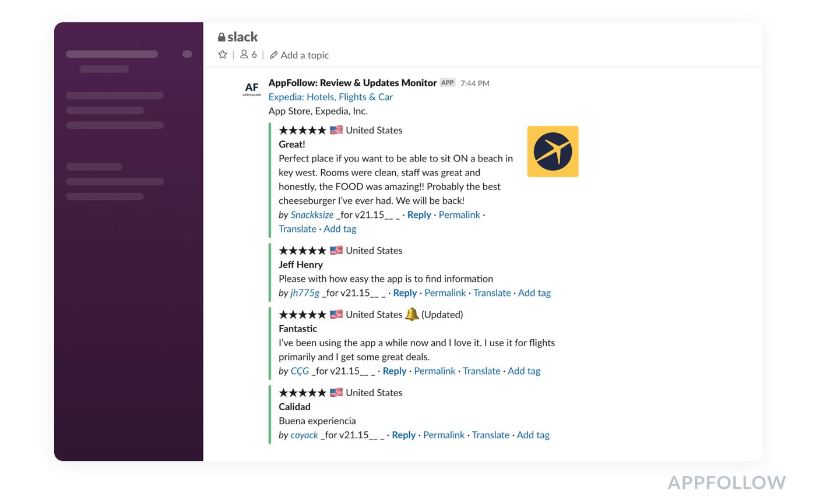The height and width of the screenshot is (504, 816).
Task: Open the Expedia airplane app icon thumbnail
Action: (x=553, y=151)
